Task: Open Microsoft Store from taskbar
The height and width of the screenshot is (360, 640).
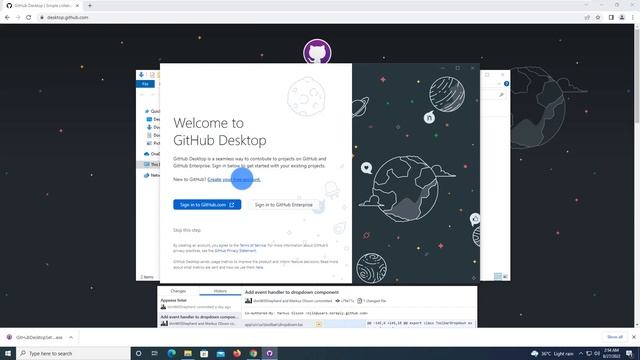Action: tap(204, 353)
